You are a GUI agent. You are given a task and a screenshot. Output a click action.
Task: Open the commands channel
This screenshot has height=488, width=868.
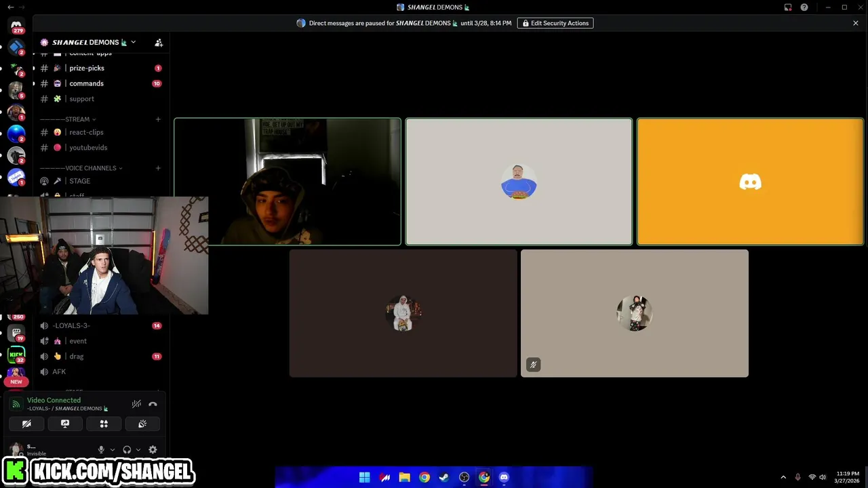pos(100,83)
